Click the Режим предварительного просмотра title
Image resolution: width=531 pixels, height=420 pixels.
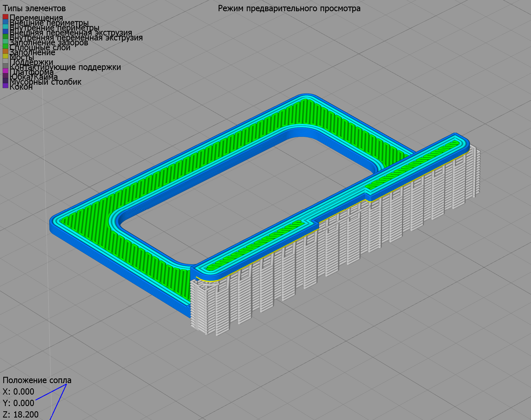tap(289, 8)
